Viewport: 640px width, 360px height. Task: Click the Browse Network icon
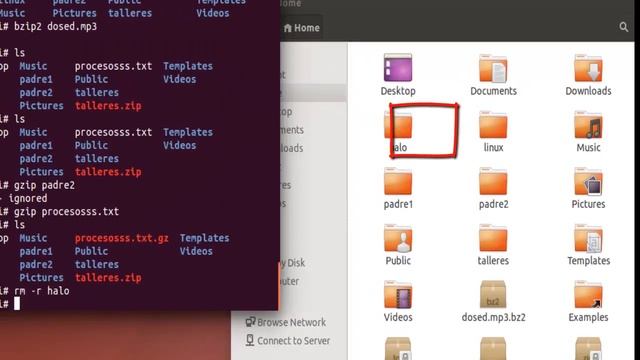click(x=250, y=322)
